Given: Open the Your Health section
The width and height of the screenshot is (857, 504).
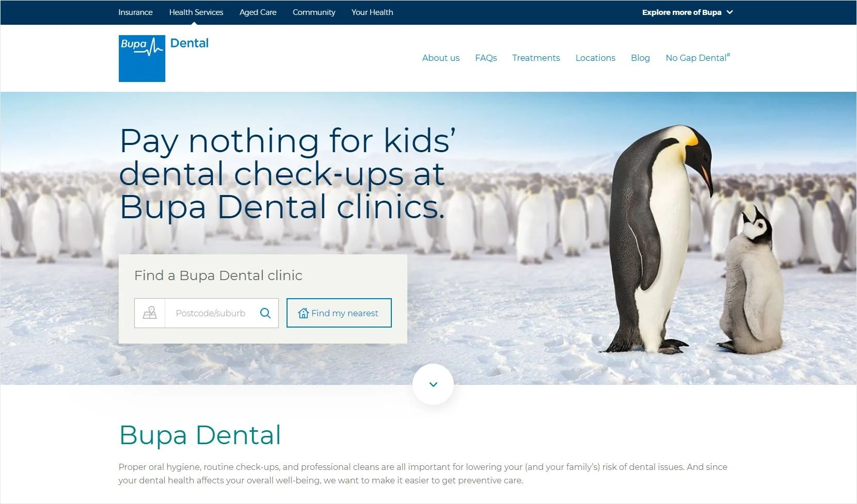Looking at the screenshot, I should click(x=372, y=12).
